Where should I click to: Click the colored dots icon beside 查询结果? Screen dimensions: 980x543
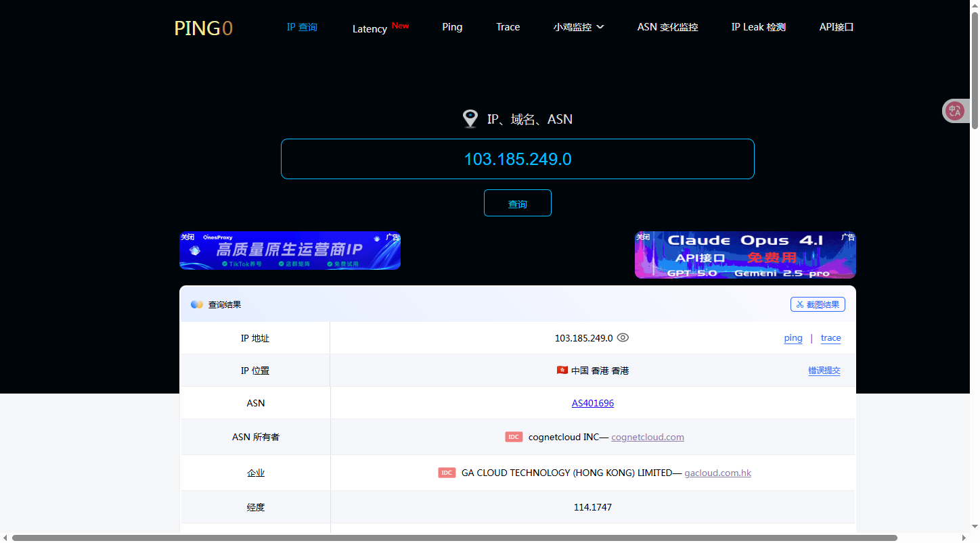(x=197, y=304)
